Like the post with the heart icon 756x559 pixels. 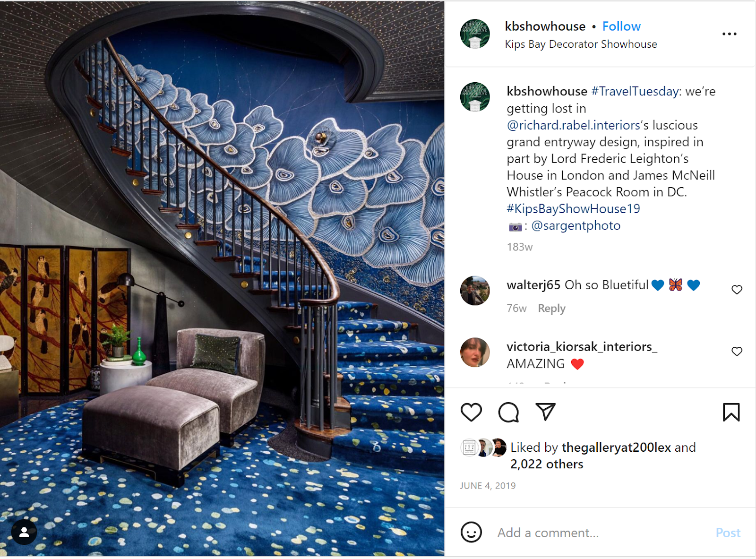click(471, 412)
